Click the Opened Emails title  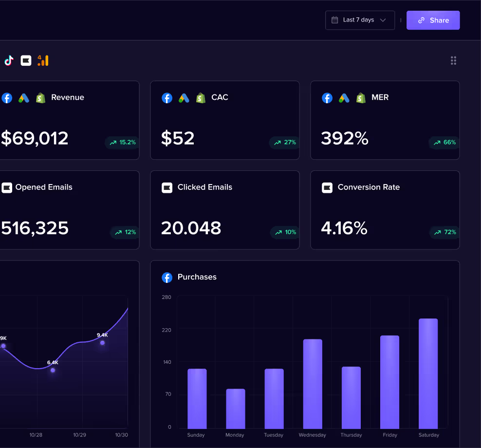[x=44, y=187]
